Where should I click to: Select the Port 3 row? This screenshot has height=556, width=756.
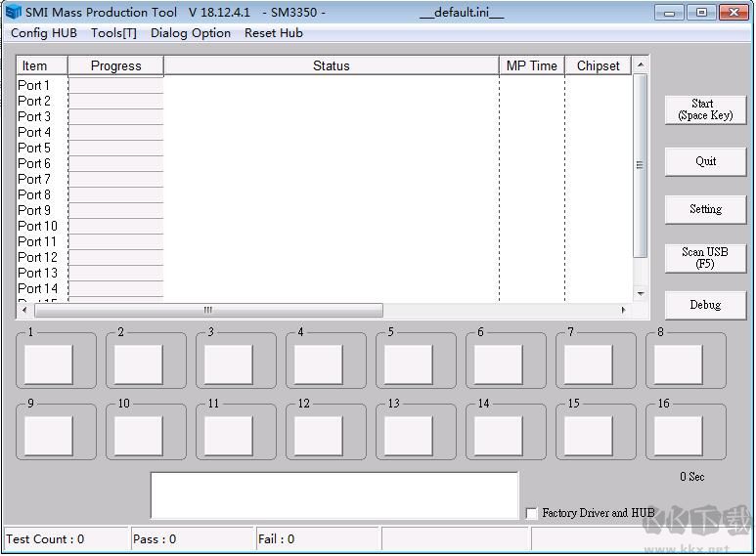[324, 116]
